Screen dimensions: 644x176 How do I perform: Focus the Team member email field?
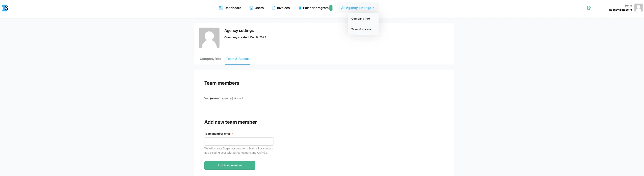click(239, 141)
